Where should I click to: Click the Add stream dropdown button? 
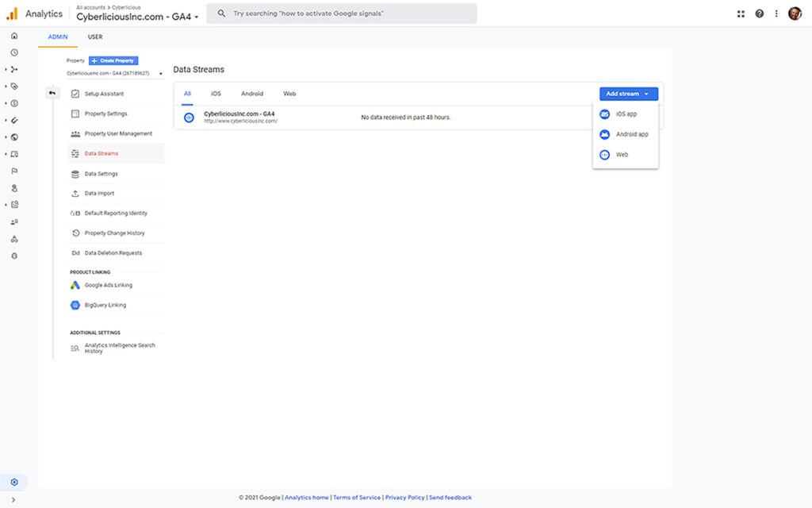pos(629,94)
